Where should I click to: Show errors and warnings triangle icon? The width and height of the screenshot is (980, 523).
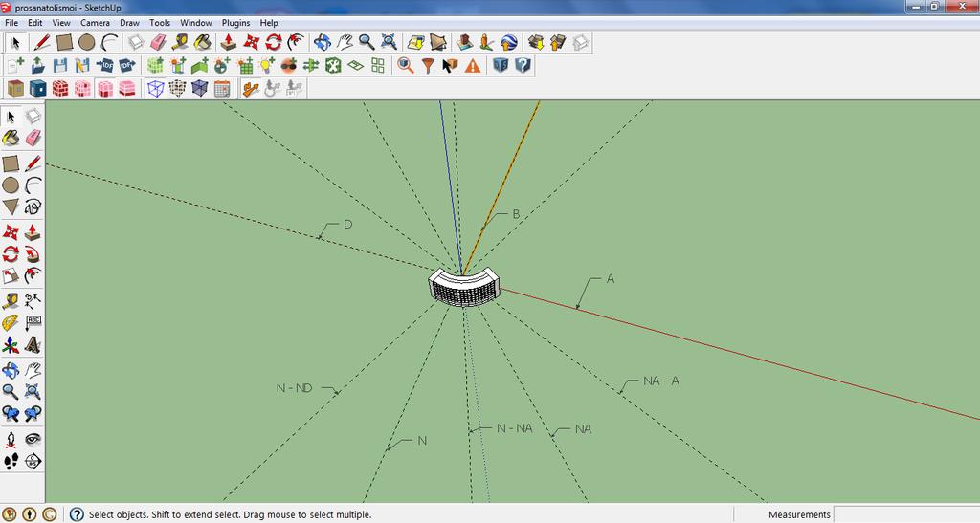pos(473,65)
